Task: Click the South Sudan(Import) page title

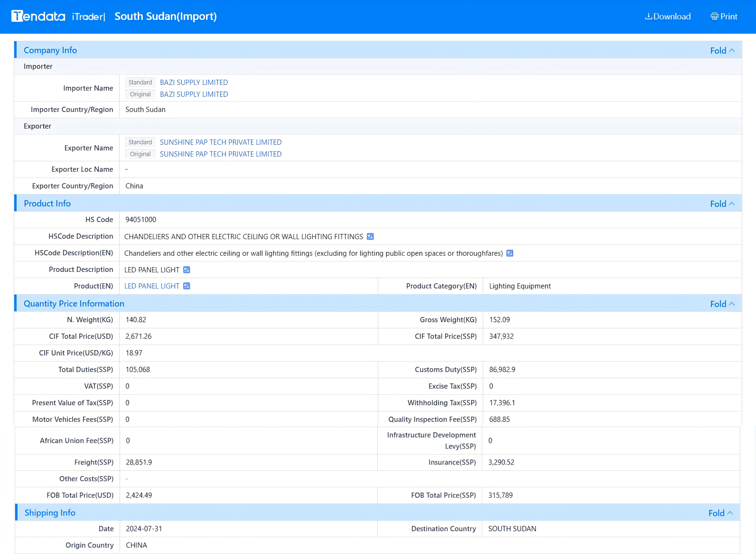Action: click(x=166, y=16)
